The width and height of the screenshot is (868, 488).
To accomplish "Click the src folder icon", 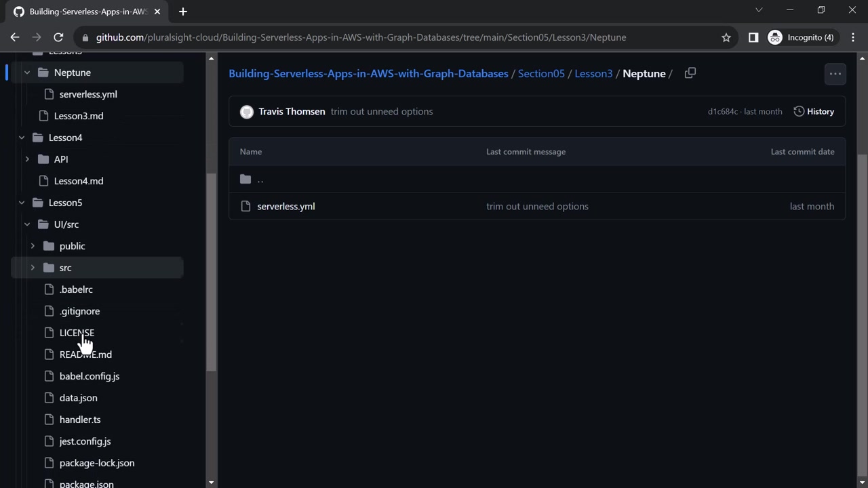I will [x=49, y=268].
